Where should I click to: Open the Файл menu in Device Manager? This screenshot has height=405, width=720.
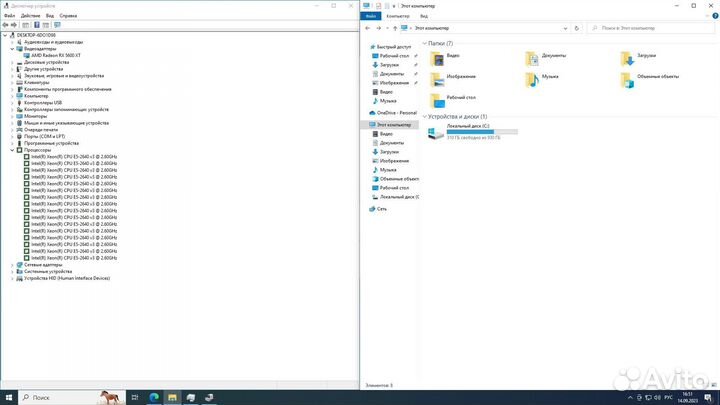9,16
